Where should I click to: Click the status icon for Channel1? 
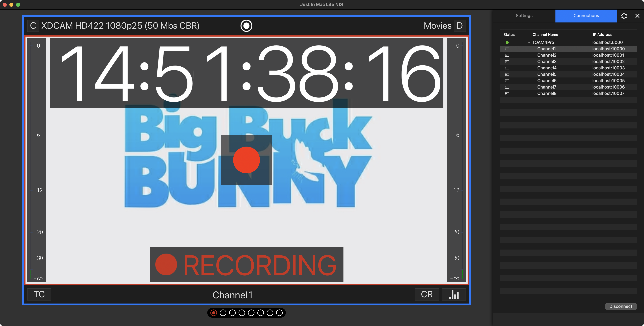click(507, 49)
